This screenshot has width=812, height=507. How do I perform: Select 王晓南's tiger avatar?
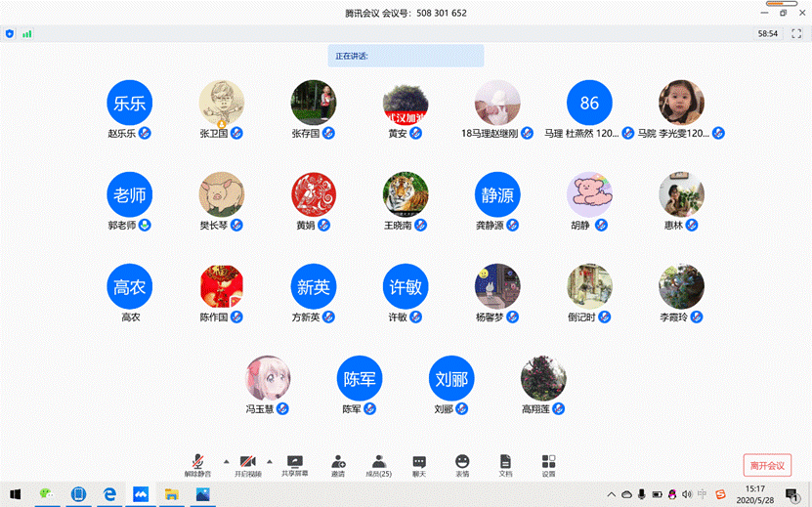point(406,195)
